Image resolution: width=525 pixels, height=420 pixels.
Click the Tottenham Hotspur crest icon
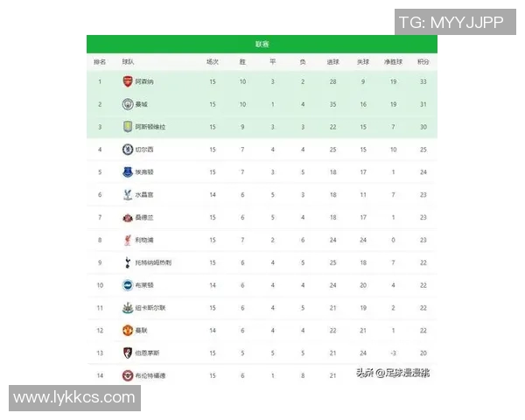(128, 262)
